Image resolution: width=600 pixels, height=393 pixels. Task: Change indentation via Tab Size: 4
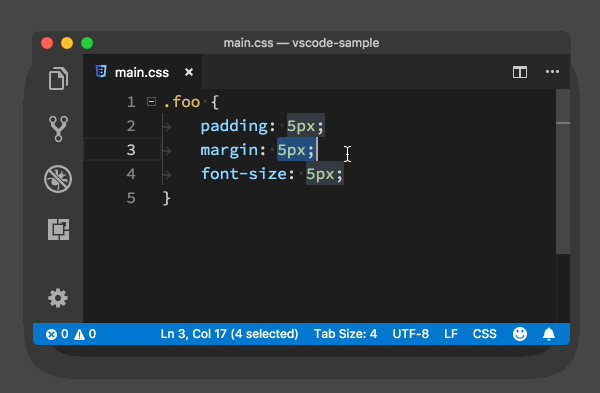click(x=346, y=334)
